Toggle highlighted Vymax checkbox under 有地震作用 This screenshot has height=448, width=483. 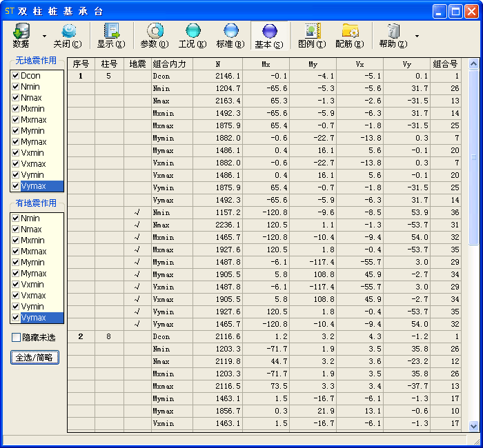(x=15, y=317)
